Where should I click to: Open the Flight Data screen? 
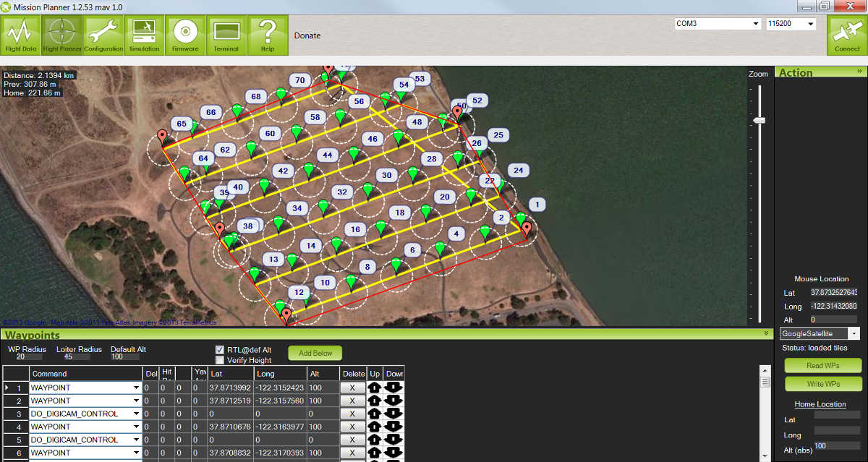[x=20, y=35]
